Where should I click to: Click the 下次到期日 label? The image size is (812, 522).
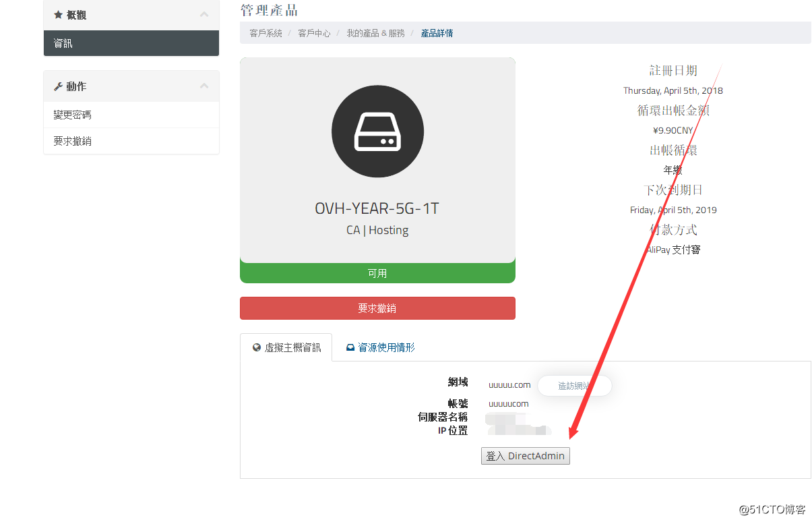[673, 190]
